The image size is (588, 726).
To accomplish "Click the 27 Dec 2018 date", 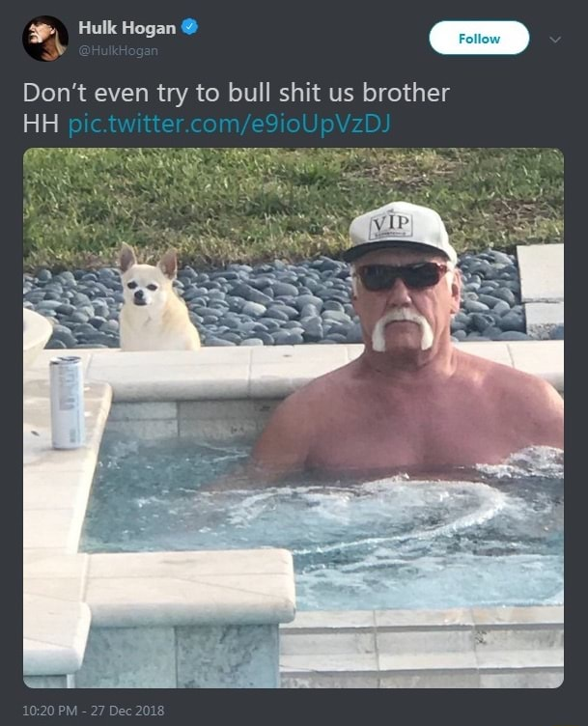I will 127,711.
